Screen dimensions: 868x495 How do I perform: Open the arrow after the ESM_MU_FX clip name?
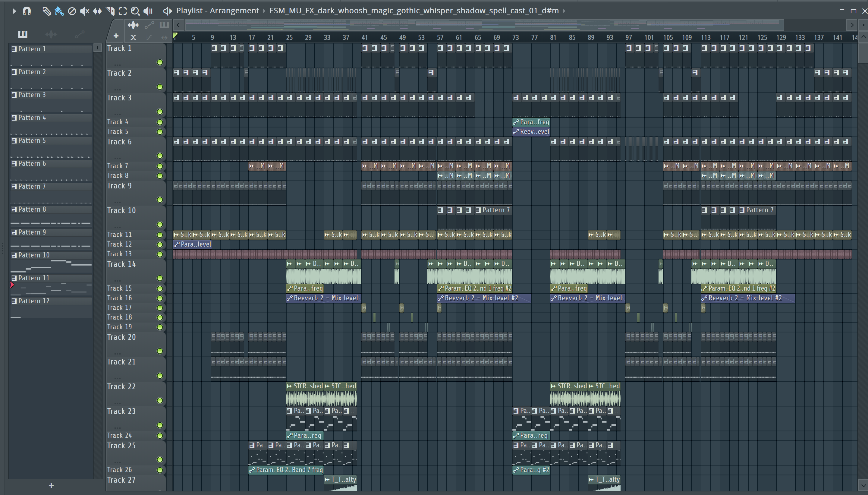tap(564, 11)
